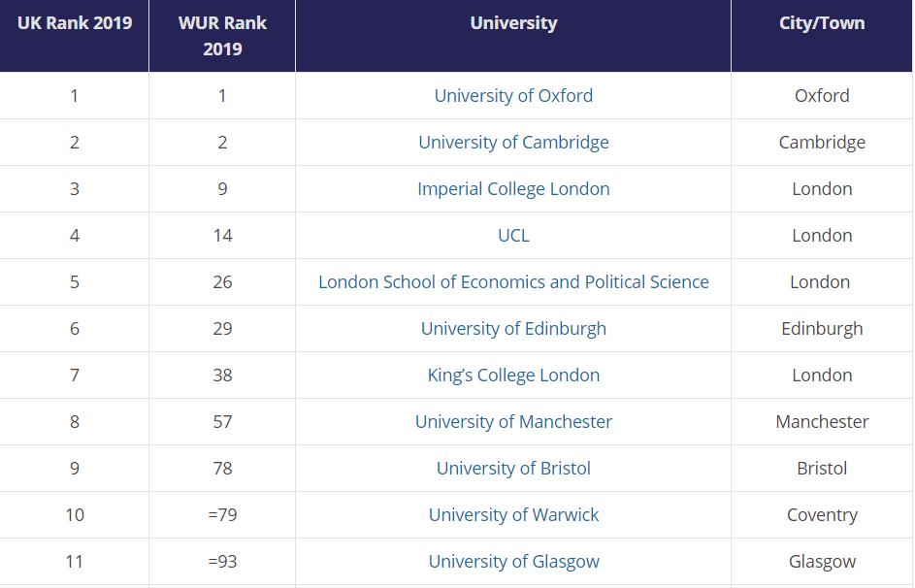Image resolution: width=915 pixels, height=588 pixels.
Task: Open the University of Edinburgh link
Action: [513, 329]
